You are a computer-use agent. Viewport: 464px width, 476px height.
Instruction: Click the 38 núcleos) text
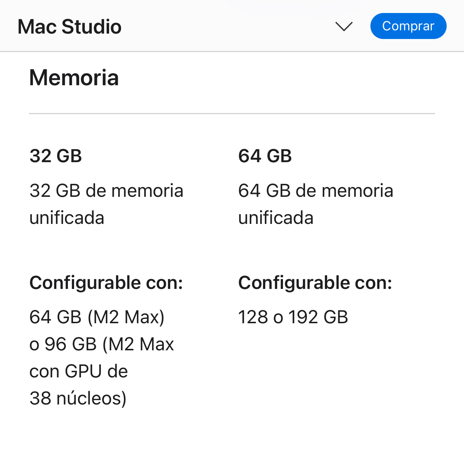pyautogui.click(x=78, y=398)
